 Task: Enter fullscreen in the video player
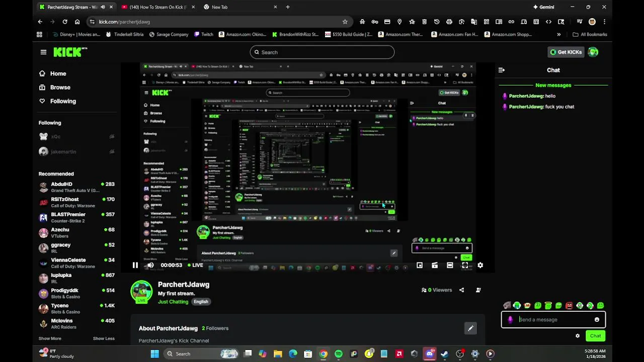(x=465, y=265)
